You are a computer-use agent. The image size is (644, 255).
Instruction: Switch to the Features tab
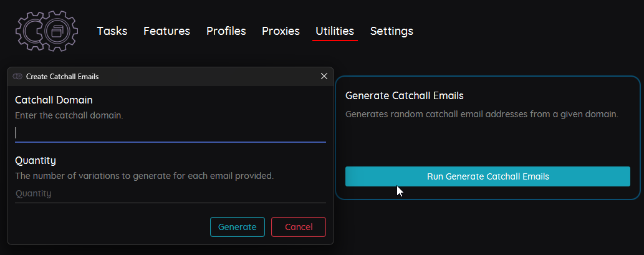pyautogui.click(x=166, y=31)
